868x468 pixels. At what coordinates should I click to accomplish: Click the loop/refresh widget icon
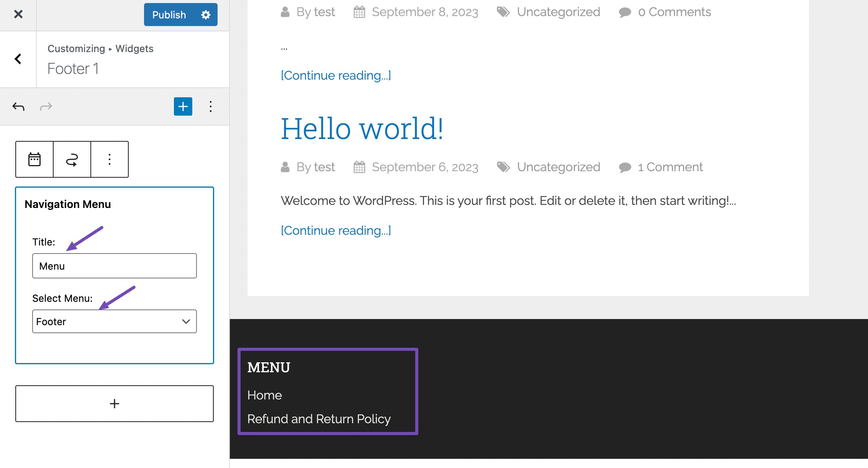pos(72,159)
